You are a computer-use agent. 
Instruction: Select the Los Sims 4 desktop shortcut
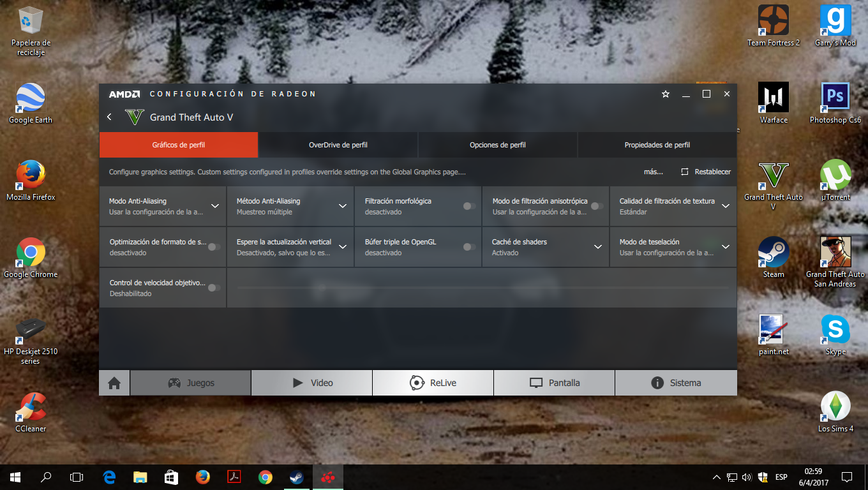[835, 412]
